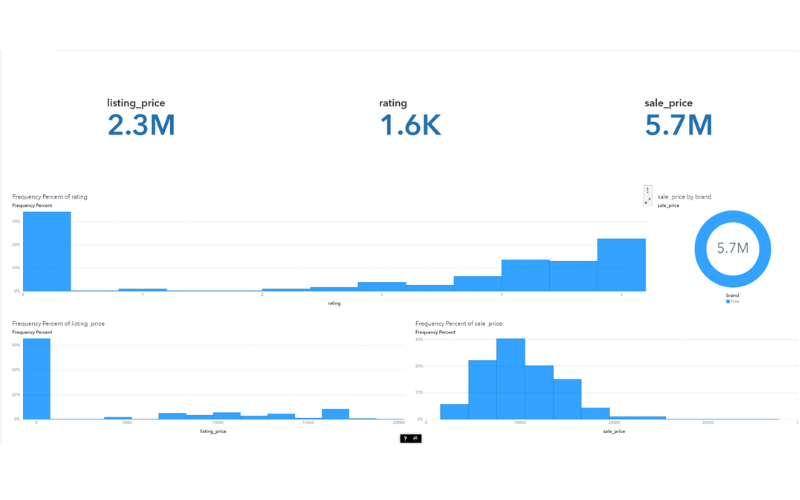Click the 'sale_price by brand' chart title
The height and width of the screenshot is (500, 800).
(684, 196)
